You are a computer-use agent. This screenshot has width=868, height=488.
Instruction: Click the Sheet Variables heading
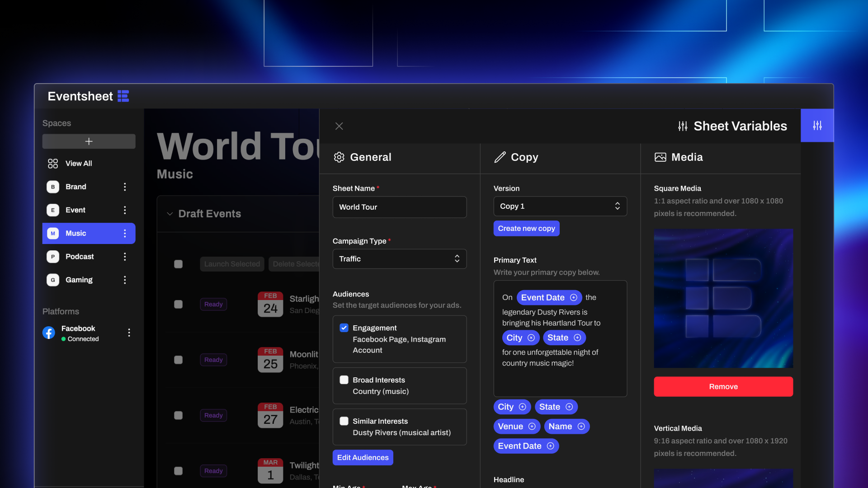click(741, 126)
